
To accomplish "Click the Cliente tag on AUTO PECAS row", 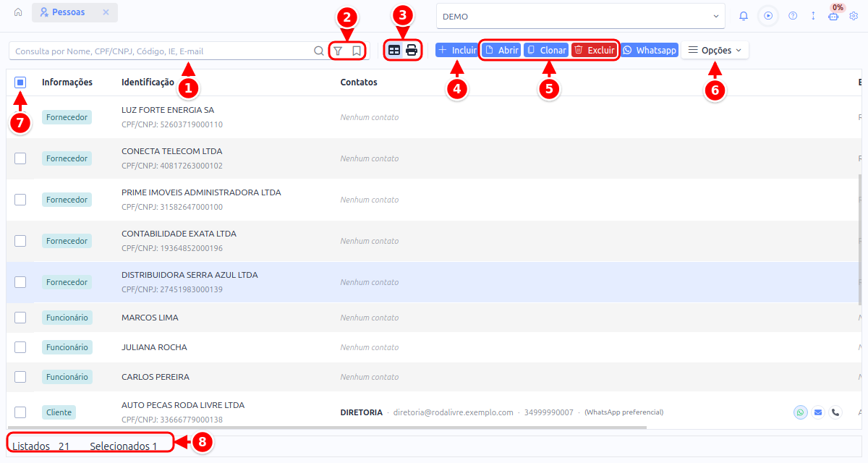I will point(59,412).
